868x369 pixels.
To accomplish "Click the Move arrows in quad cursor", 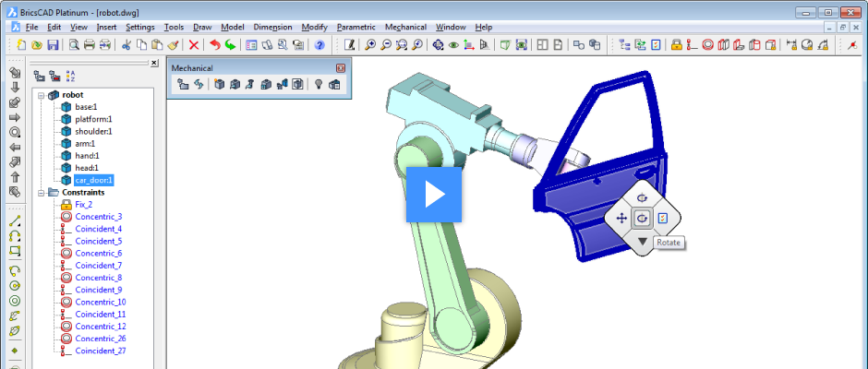I will [x=621, y=219].
